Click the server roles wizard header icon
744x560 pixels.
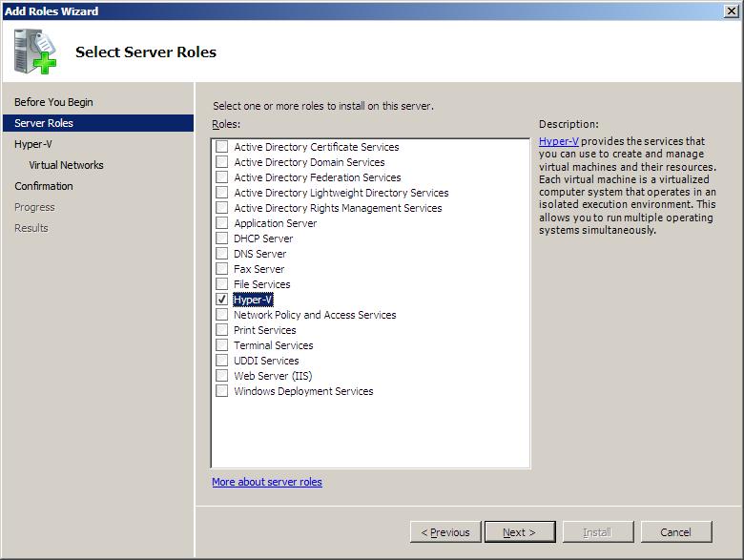click(x=35, y=52)
